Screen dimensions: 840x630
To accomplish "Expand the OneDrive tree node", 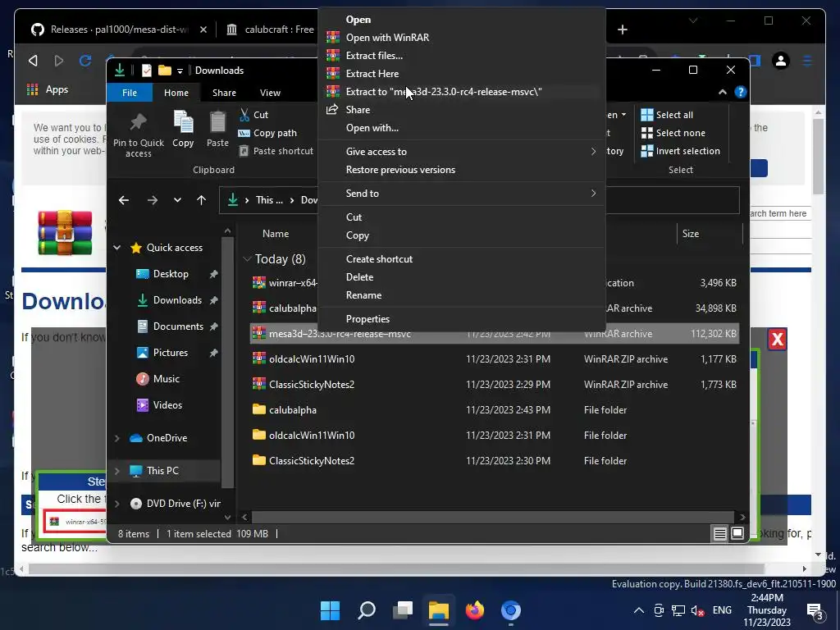I will [116, 438].
